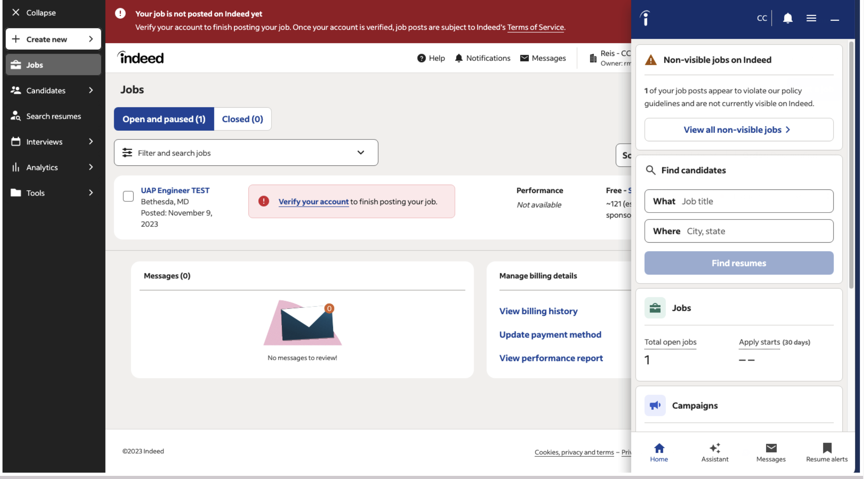This screenshot has height=479, width=868.
Task: Click the Campaigns megaphone icon
Action: tap(655, 406)
